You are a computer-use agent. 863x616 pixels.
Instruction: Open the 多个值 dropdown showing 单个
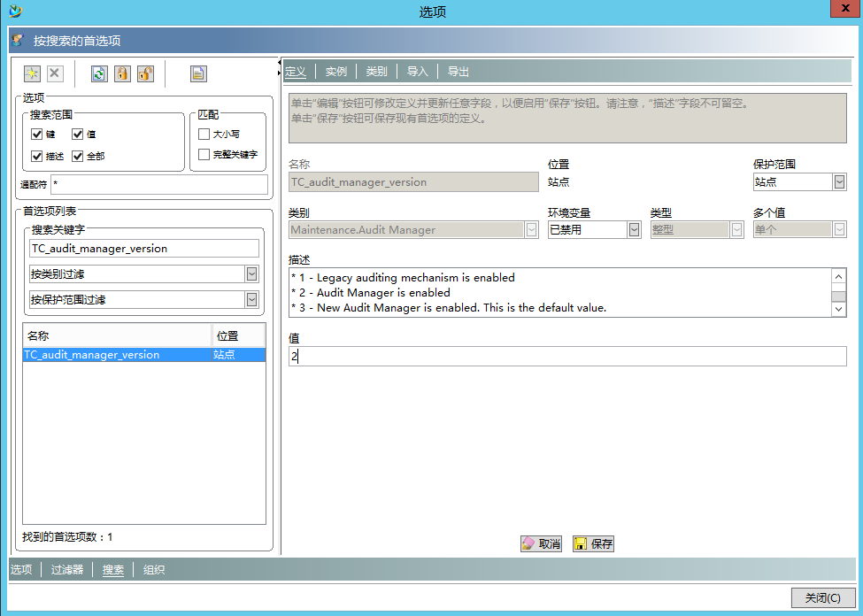(x=839, y=229)
